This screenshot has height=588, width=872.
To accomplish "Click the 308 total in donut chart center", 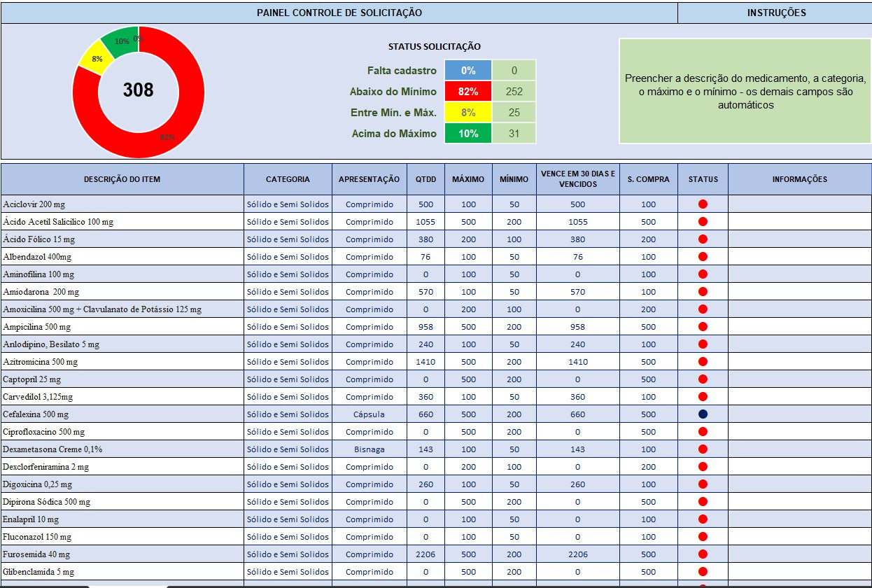I will (139, 90).
